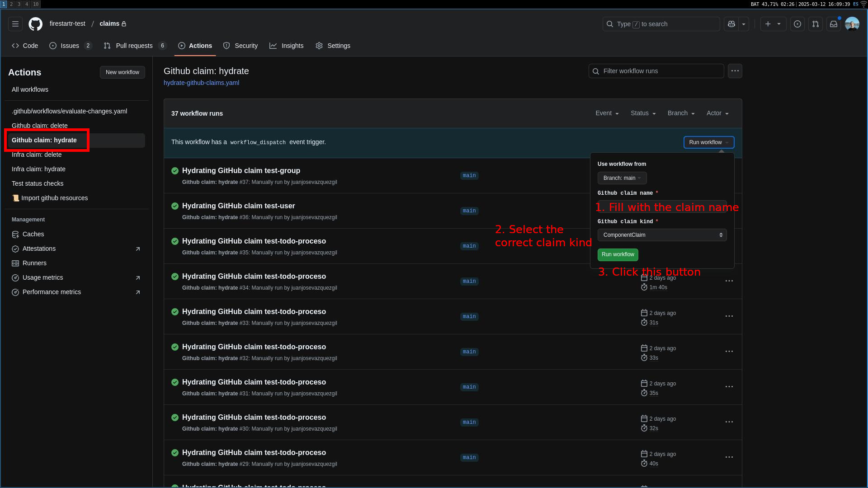This screenshot has height=488, width=868.
Task: Expand the Status filter dropdown
Action: (643, 113)
